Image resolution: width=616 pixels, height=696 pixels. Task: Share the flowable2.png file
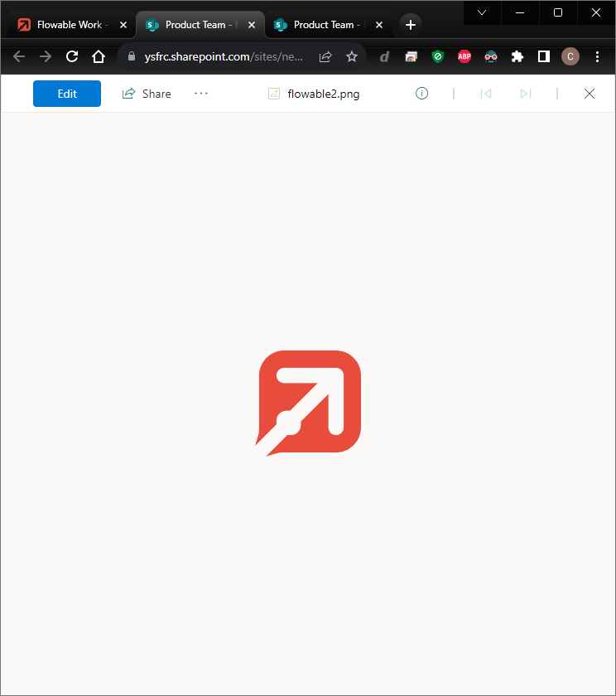tap(147, 94)
